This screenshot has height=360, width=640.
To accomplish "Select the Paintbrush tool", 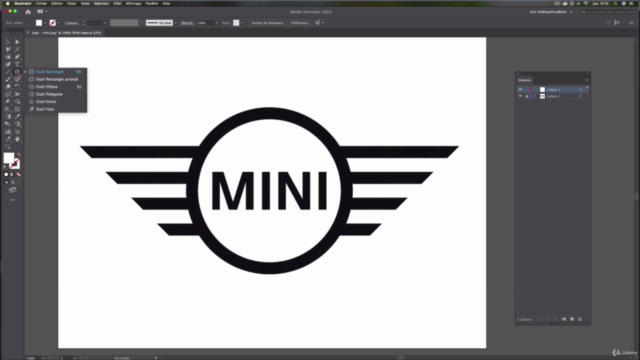I will (8, 79).
